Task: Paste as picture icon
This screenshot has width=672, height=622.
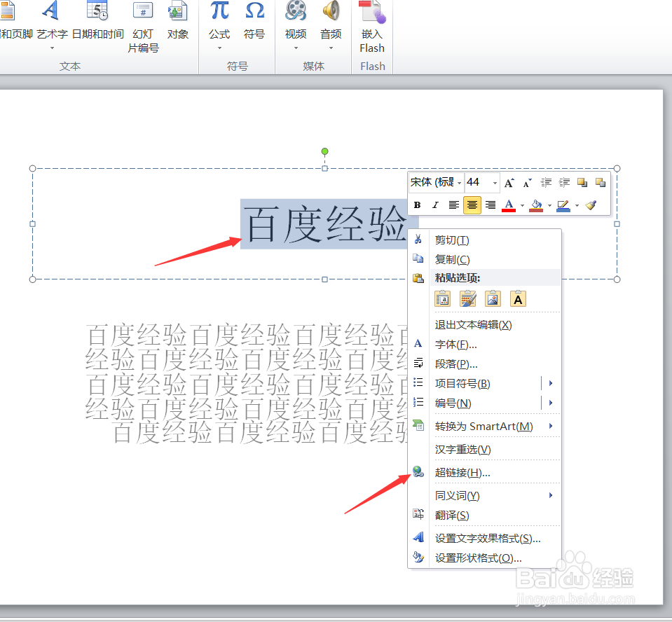Action: click(493, 299)
